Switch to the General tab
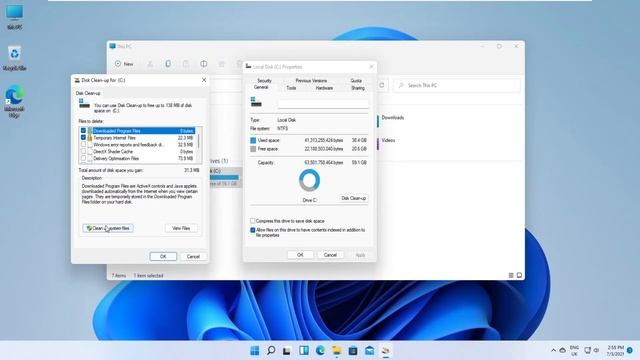This screenshot has height=360, width=640. tap(261, 87)
